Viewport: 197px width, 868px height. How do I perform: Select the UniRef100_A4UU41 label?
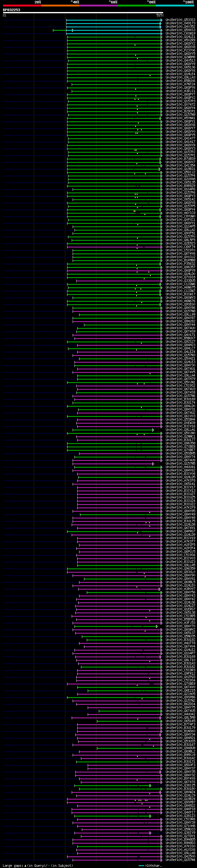point(180,467)
